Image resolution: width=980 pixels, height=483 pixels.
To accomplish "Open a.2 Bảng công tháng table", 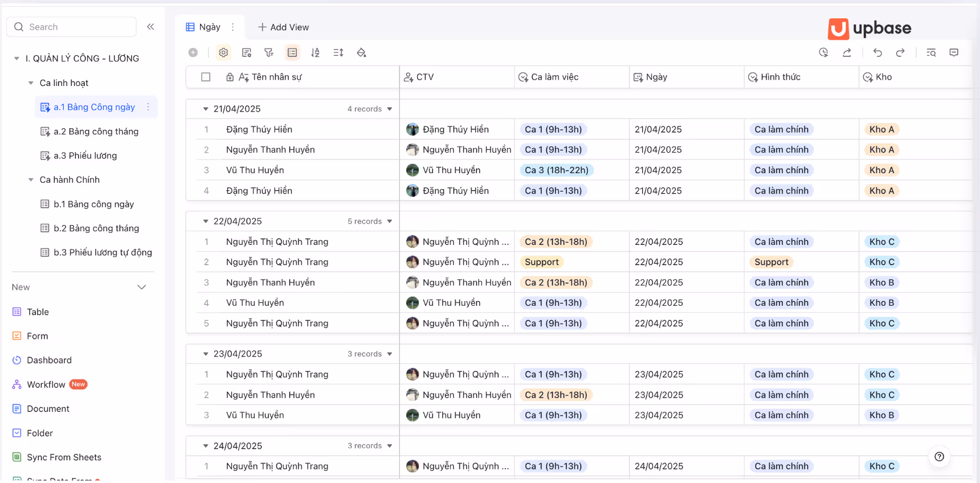I will click(x=96, y=132).
